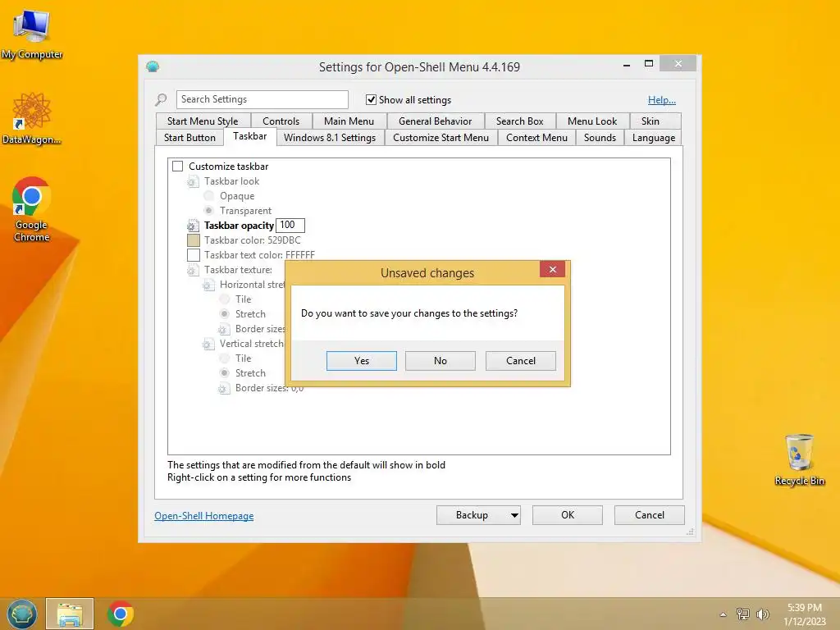
Task: Switch to the Sounds tab
Action: tap(600, 138)
